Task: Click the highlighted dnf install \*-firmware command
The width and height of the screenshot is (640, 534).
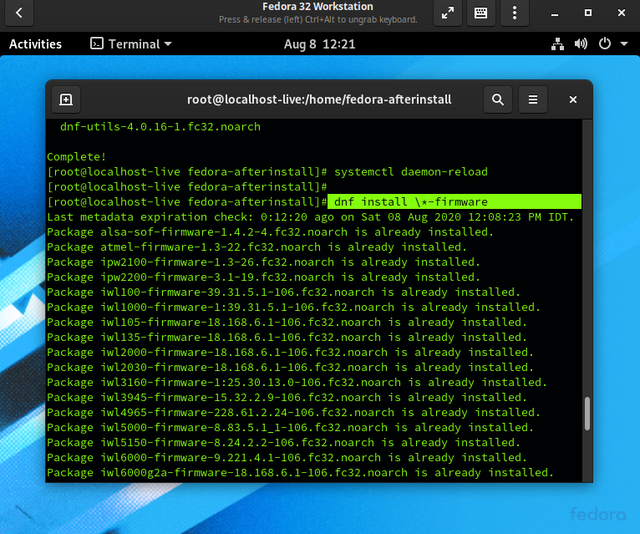Action: pos(411,202)
